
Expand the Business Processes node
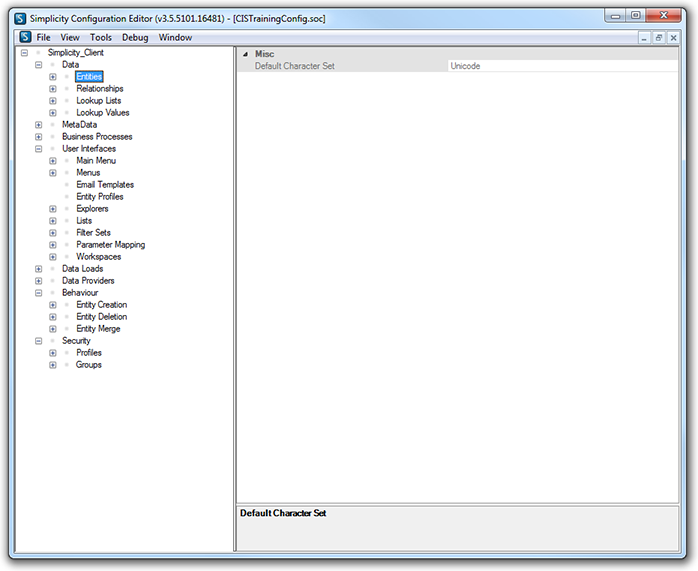point(39,137)
